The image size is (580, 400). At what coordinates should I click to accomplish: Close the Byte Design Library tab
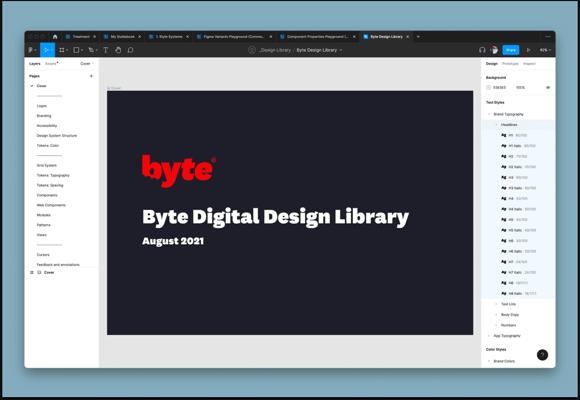408,37
